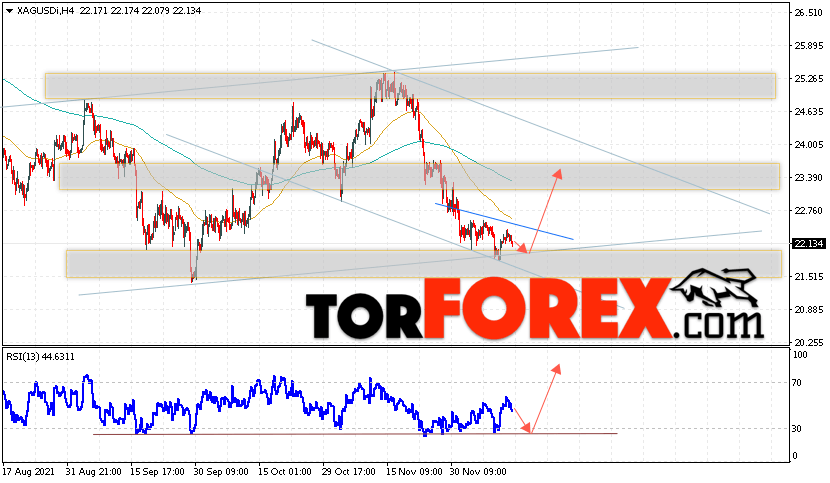
Task: Click the 21.515 price axis label
Action: (809, 276)
